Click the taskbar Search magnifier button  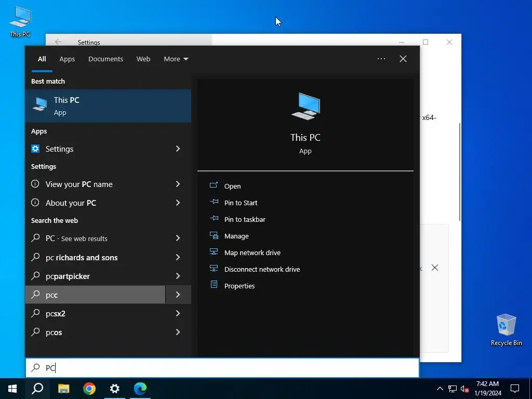pyautogui.click(x=37, y=389)
